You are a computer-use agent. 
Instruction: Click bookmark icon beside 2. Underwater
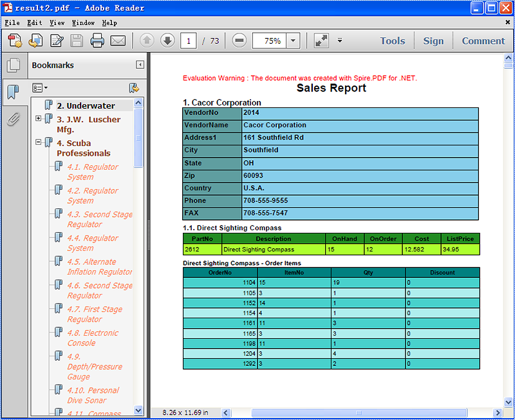coord(49,105)
